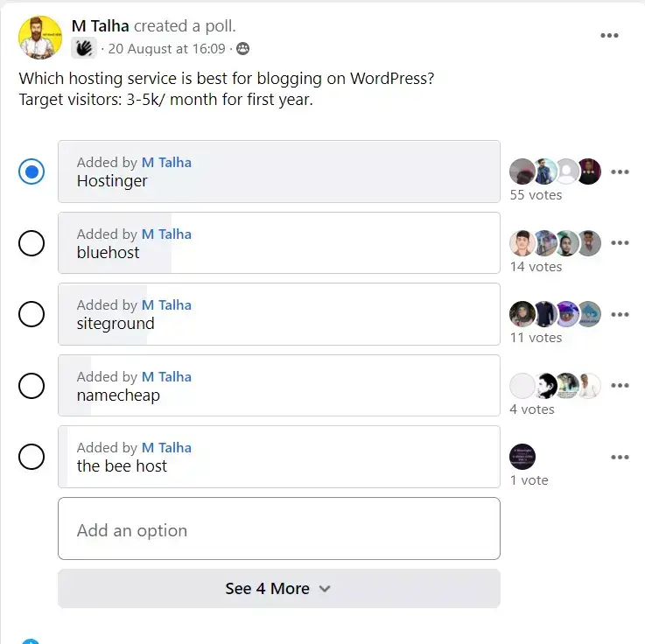
Task: Open post options three-dot menu
Action: (609, 36)
